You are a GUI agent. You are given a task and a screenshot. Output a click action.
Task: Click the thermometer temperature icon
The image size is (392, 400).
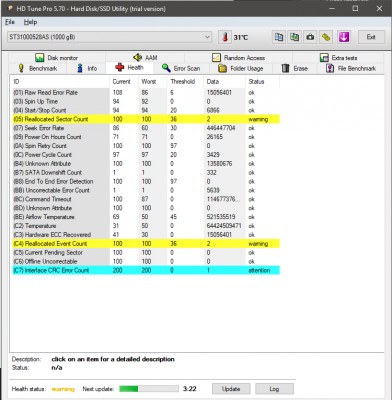point(225,37)
